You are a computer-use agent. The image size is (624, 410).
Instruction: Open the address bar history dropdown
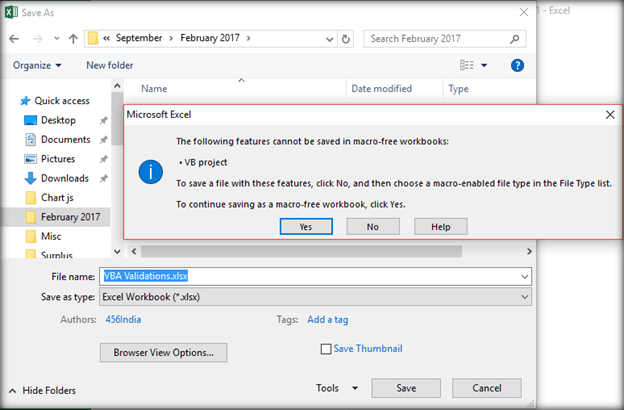[x=330, y=39]
